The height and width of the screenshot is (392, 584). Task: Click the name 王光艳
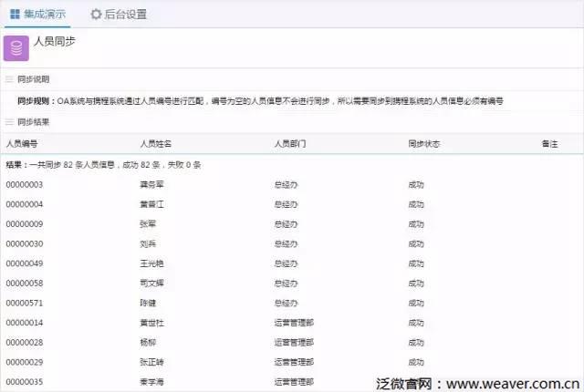pos(151,263)
